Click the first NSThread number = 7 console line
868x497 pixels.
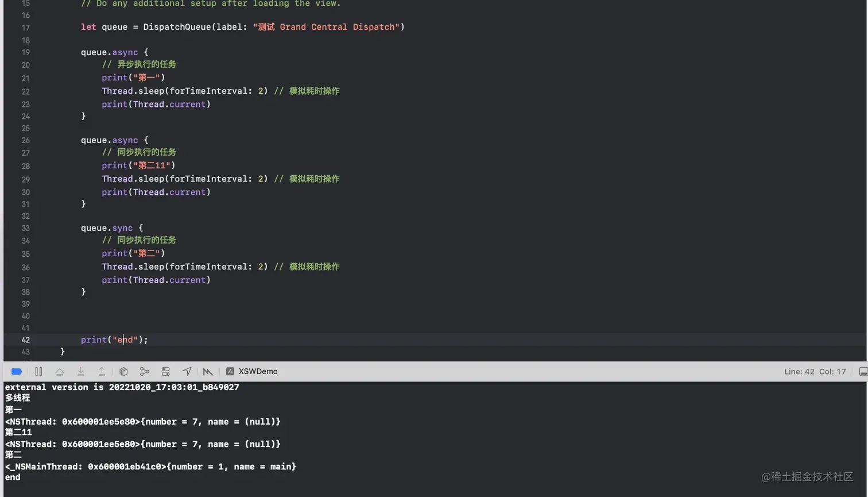tap(142, 422)
